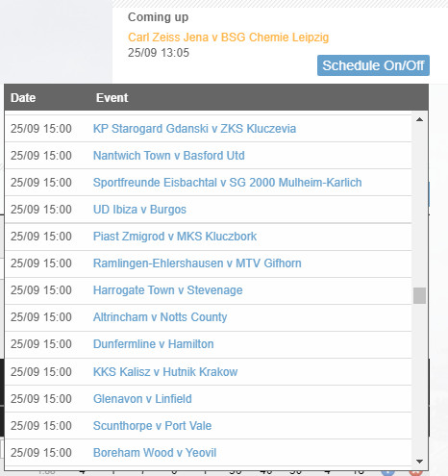Open KP Starogard Gdanski v ZKS Kluczevia
Screen dimensions: 448x476
(194, 129)
